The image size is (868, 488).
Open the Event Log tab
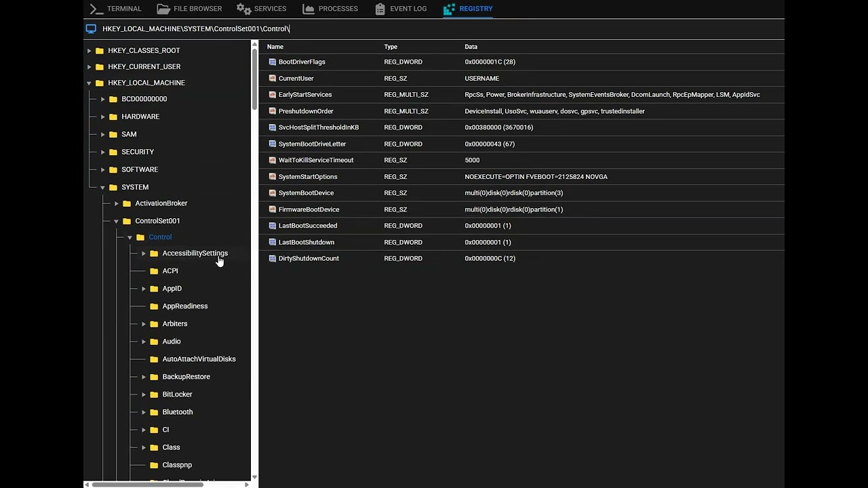401,9
